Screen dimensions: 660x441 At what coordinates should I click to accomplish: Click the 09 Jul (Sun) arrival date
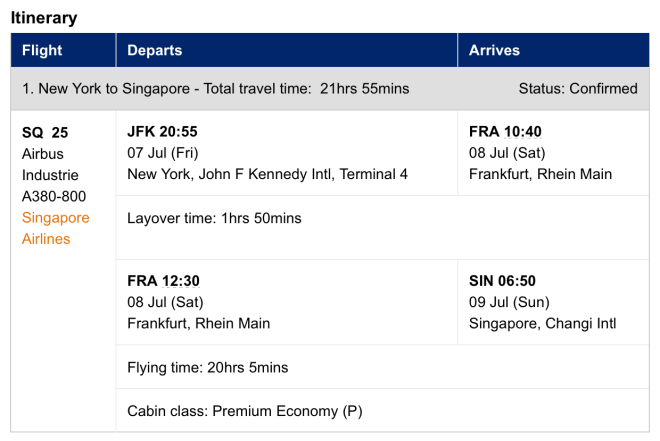[x=509, y=302]
